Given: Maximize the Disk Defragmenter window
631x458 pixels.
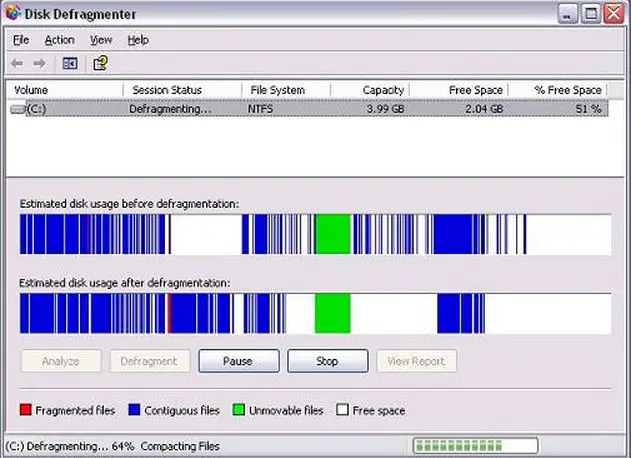Looking at the screenshot, I should click(x=589, y=14).
